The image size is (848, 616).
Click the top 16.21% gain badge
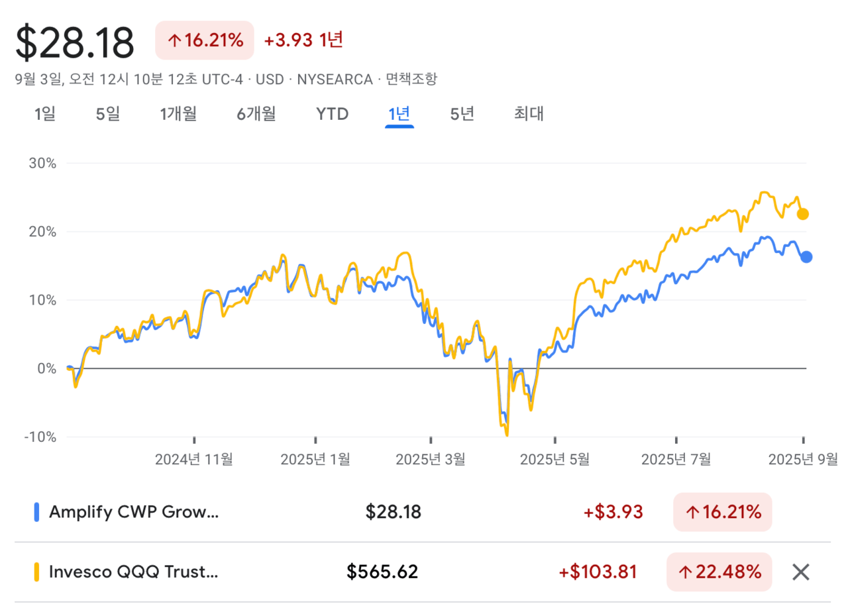click(x=205, y=40)
